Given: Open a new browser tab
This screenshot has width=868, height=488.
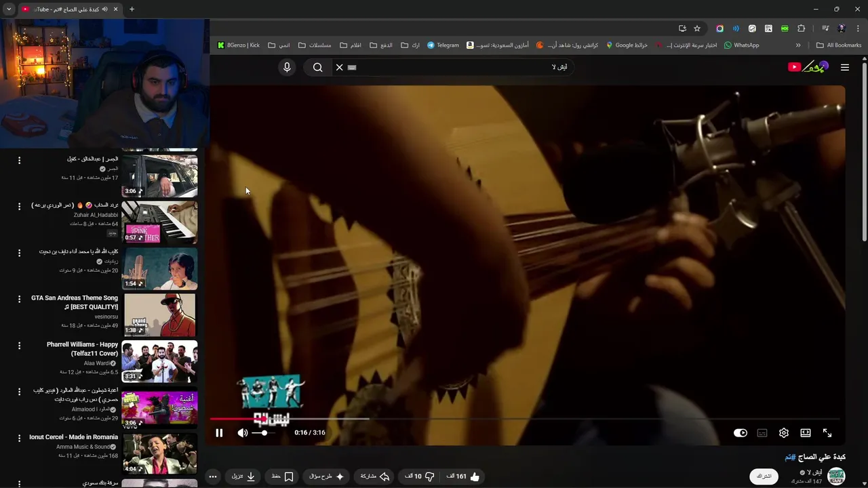Looking at the screenshot, I should click(x=132, y=9).
